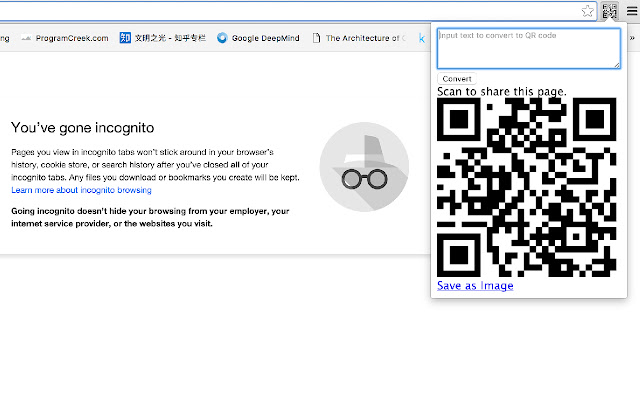Click the 'Scan to share this page' text
Image resolution: width=640 pixels, height=400 pixels.
pyautogui.click(x=502, y=92)
